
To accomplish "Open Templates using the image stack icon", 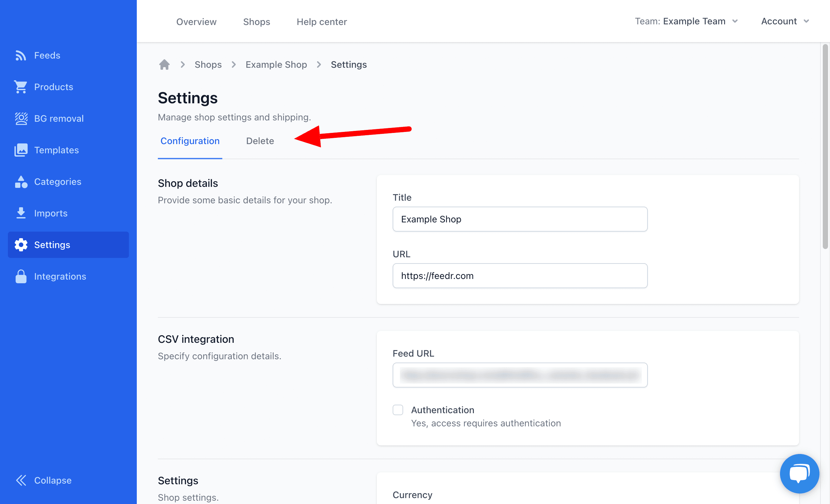I will pos(20,150).
